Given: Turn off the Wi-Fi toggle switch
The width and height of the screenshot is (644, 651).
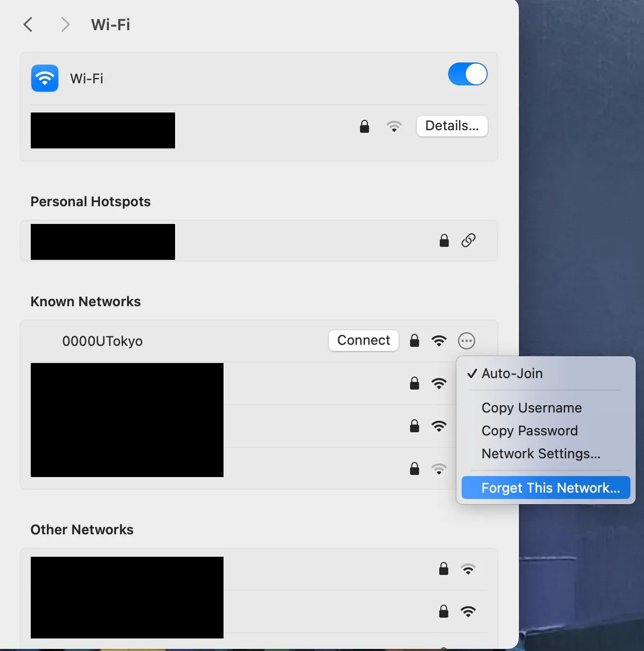Looking at the screenshot, I should tap(467, 74).
